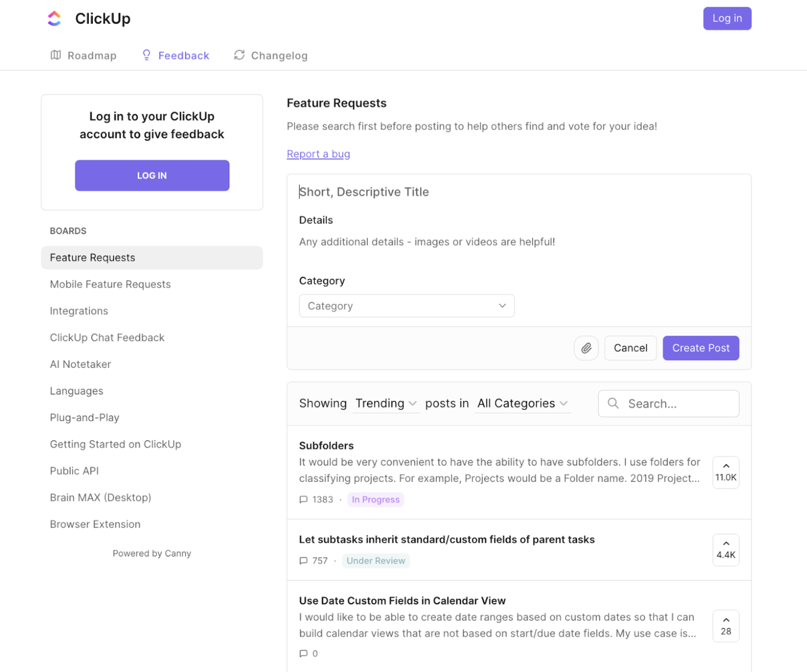Click the Powered by Canny link
The image size is (807, 672).
[152, 553]
